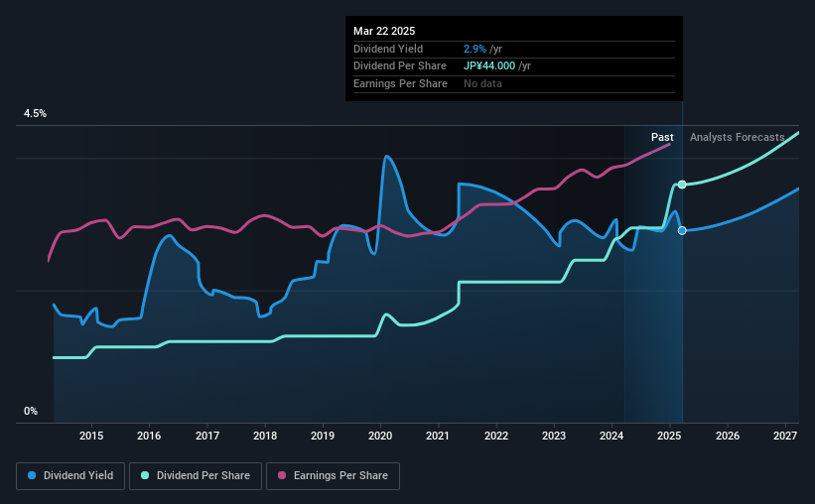Select the blue dividend yield data point marker
This screenshot has height=504, width=815.
(x=682, y=231)
